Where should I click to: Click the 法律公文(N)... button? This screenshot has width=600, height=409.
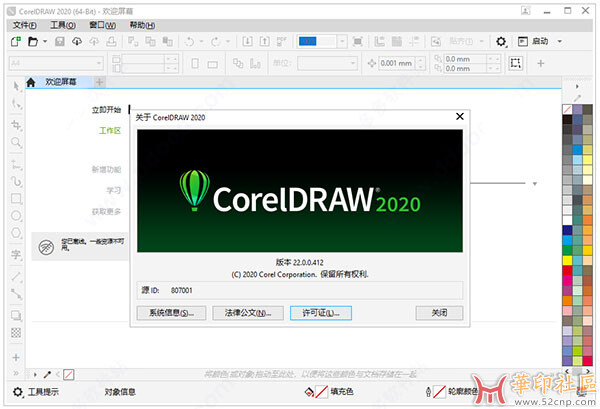click(248, 313)
